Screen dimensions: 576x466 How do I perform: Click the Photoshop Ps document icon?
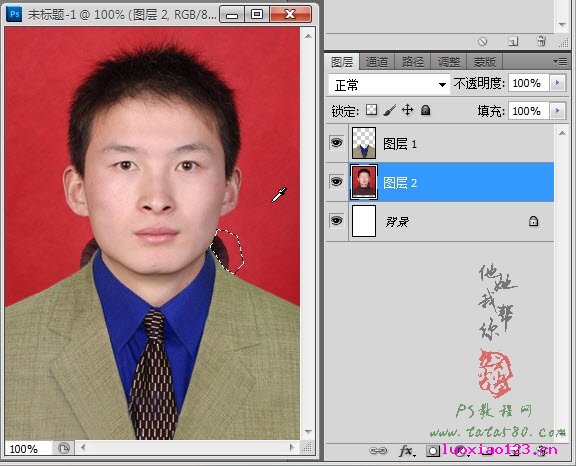[14, 14]
